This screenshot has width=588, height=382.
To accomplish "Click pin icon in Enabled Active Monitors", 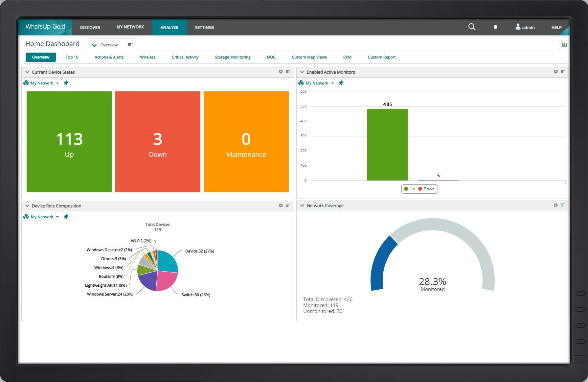I will coord(341,83).
